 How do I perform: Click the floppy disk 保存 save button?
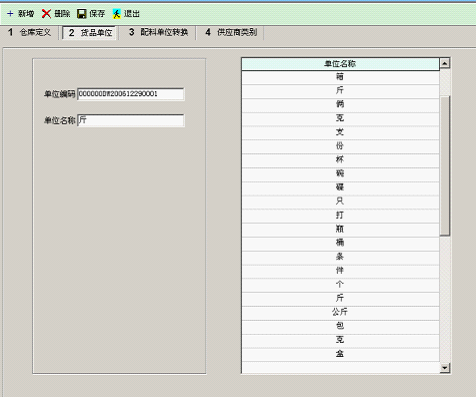coord(91,14)
